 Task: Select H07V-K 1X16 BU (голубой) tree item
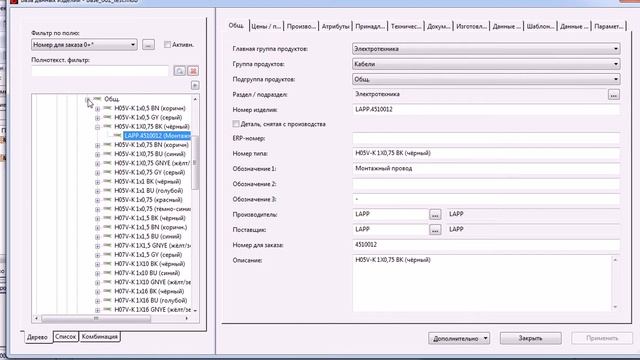tap(151, 300)
